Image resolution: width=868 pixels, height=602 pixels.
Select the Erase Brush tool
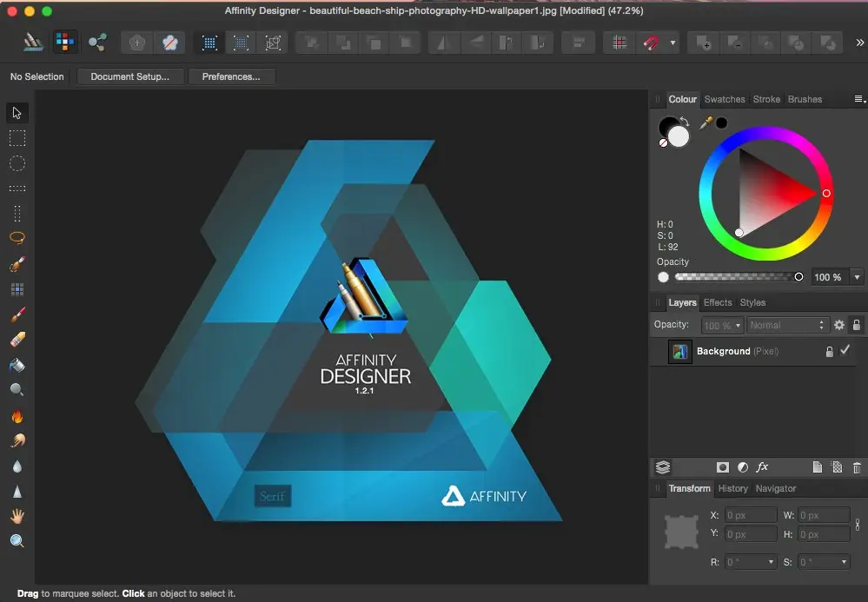(x=17, y=339)
